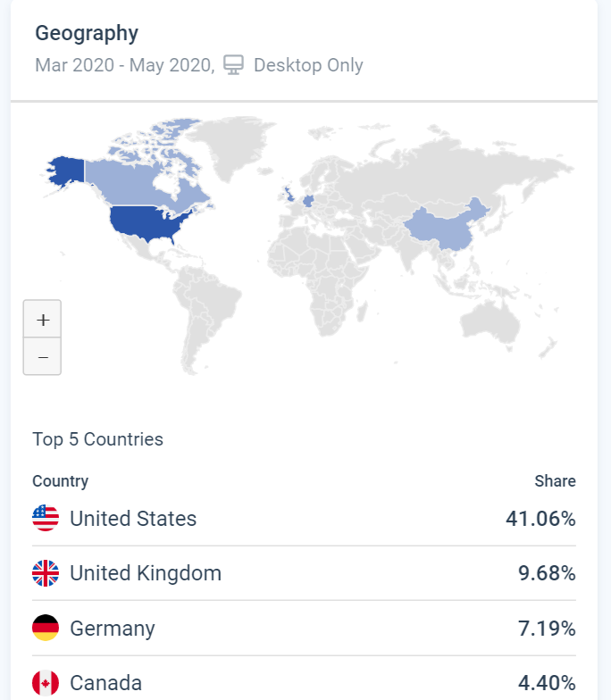The height and width of the screenshot is (700, 611).
Task: Click Alaska on the map
Action: pos(64,171)
